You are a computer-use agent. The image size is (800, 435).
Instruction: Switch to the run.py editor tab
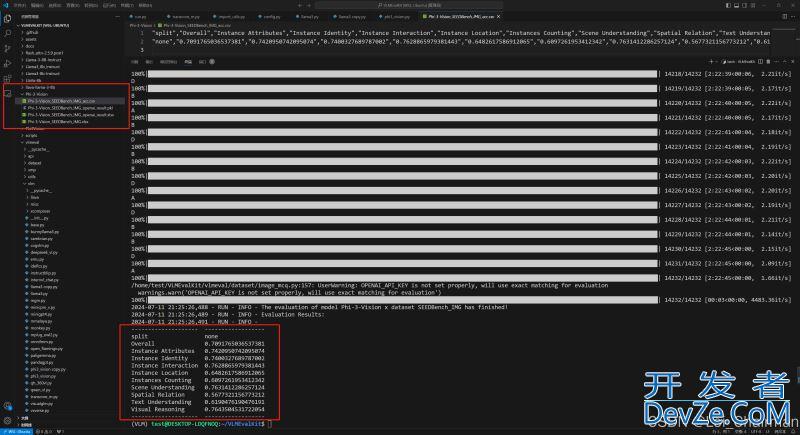click(138, 17)
